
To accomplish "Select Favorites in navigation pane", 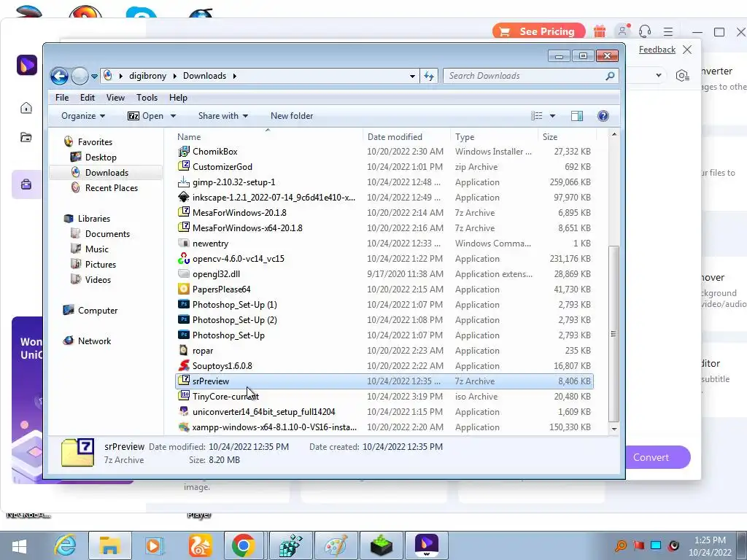I will (x=95, y=142).
